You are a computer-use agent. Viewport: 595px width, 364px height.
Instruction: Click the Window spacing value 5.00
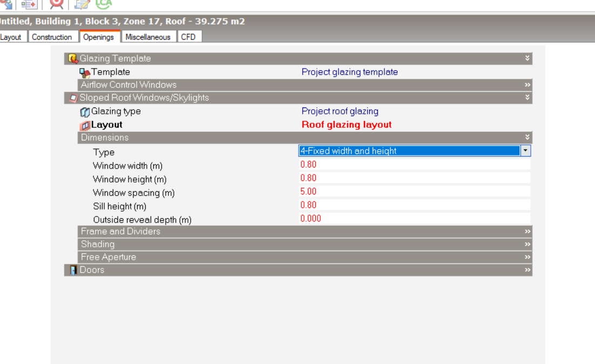tap(308, 191)
